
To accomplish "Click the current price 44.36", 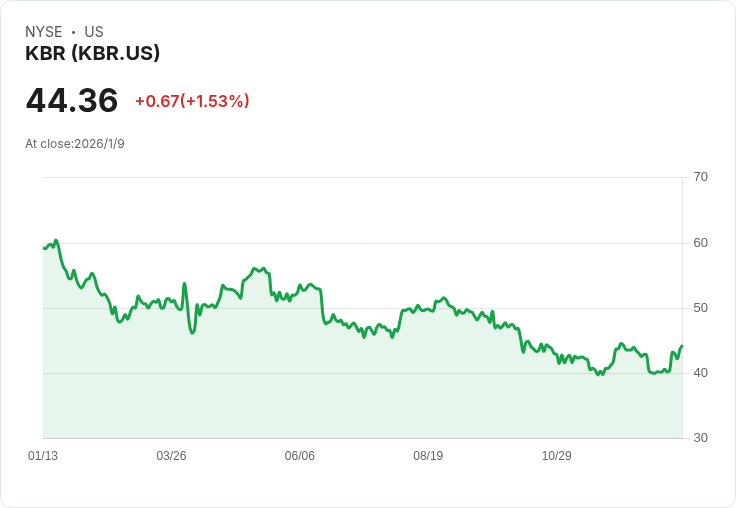I will coord(72,100).
